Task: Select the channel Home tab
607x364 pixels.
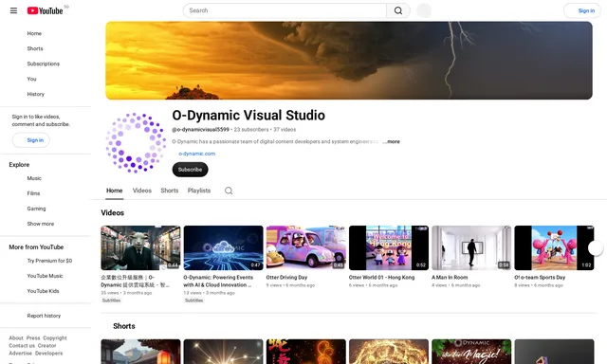Action: 114,191
